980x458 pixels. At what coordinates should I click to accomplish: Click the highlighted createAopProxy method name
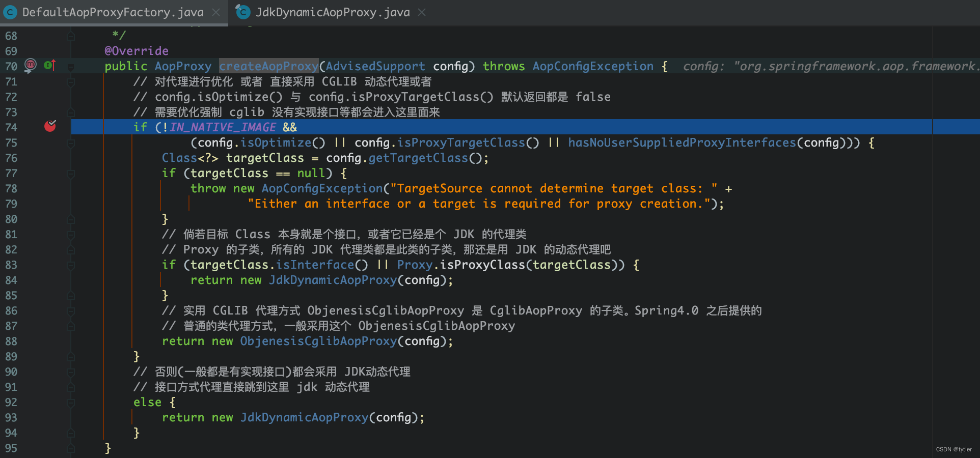coord(269,66)
